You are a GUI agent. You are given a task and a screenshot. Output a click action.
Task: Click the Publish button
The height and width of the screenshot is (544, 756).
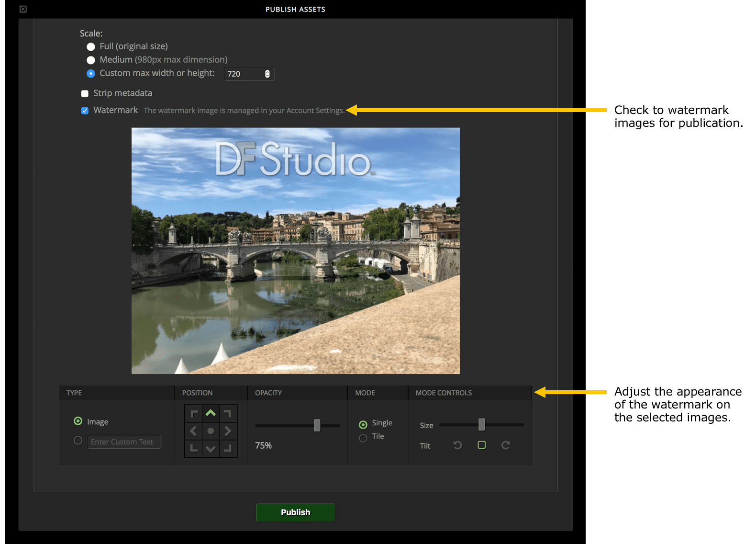coord(295,512)
